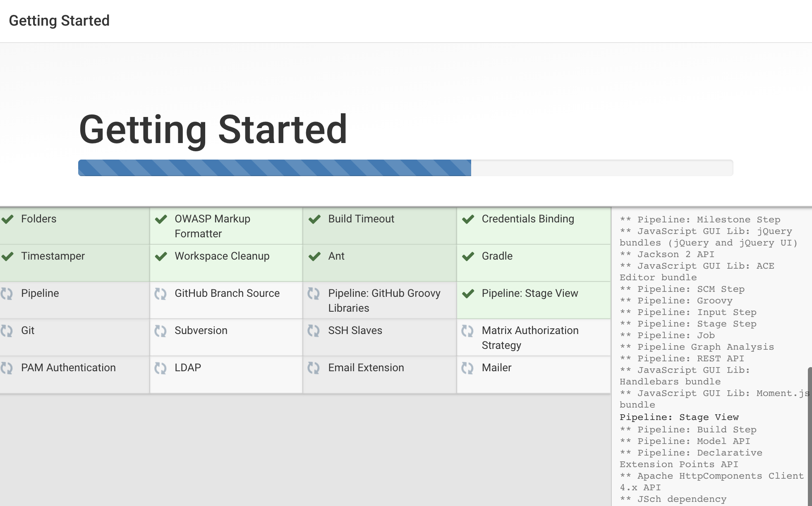Click the spinner icon beside LDAP
The height and width of the screenshot is (506, 812).
[x=160, y=368]
